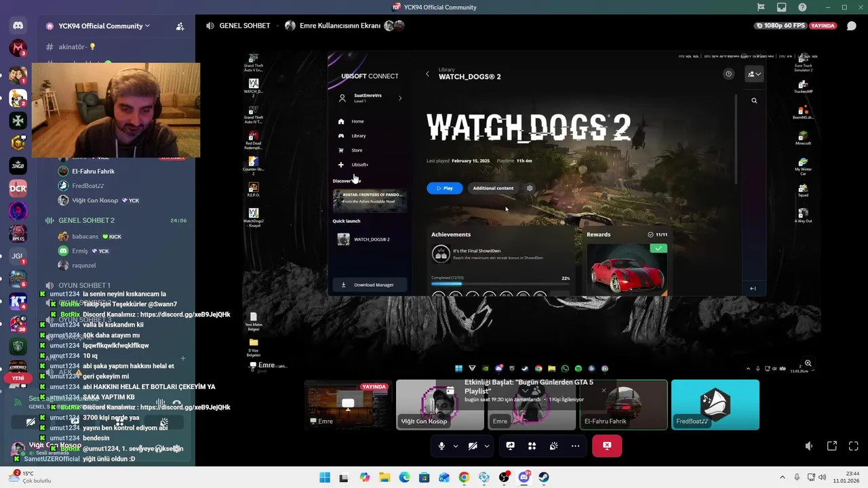Turn on camera in call controls
The image size is (868, 488).
tap(473, 446)
